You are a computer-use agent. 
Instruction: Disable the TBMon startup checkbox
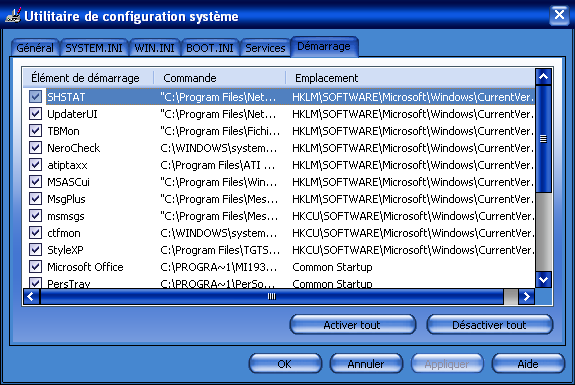35,131
